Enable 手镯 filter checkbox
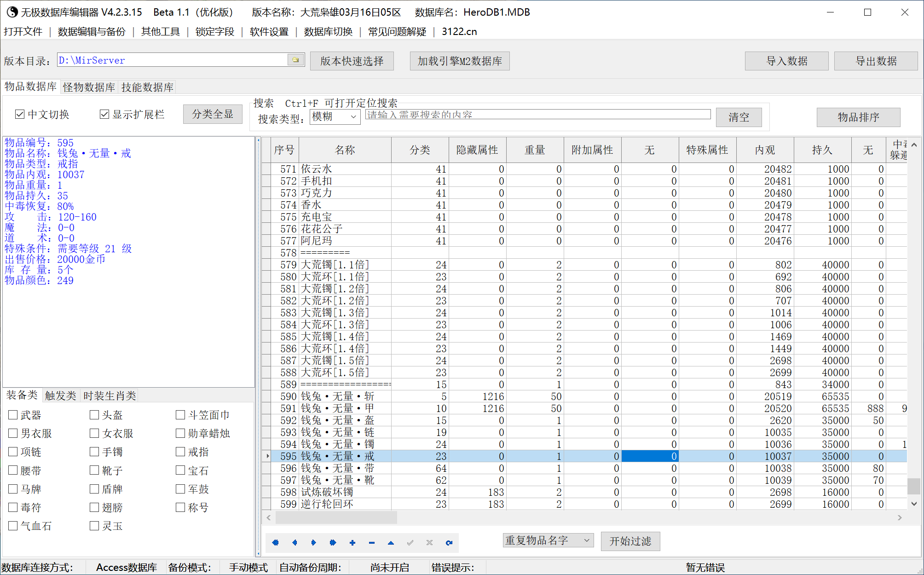Viewport: 924px width, 575px height. (94, 452)
